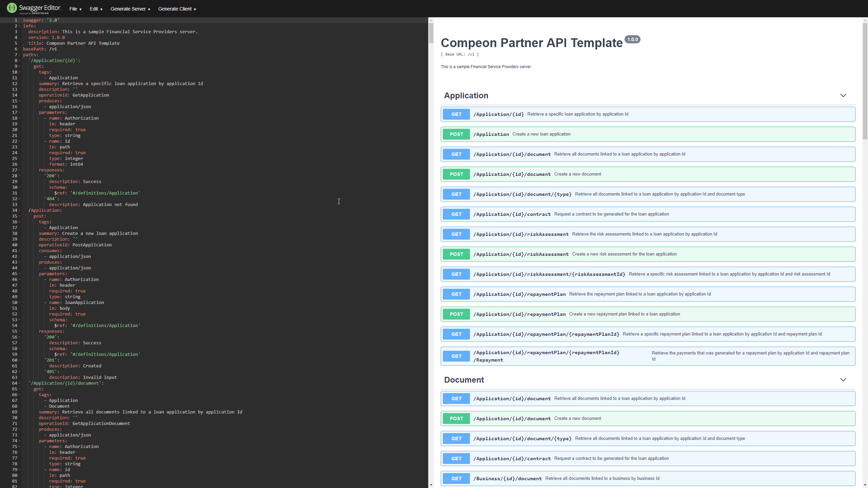
Task: Expand POST /Application/{id}/document in Document section
Action: (648, 419)
